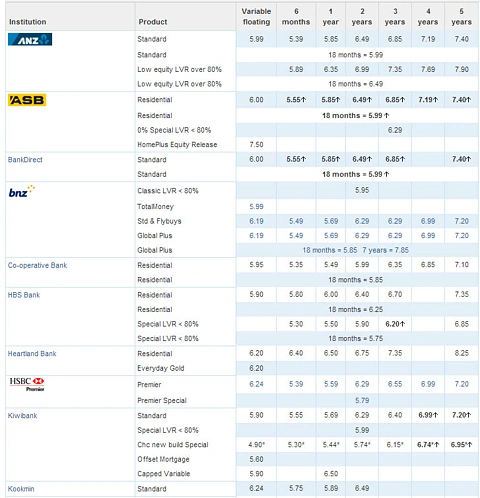Click the ASB yellow logo
Viewport: 480px width, 498px height.
coord(27,100)
